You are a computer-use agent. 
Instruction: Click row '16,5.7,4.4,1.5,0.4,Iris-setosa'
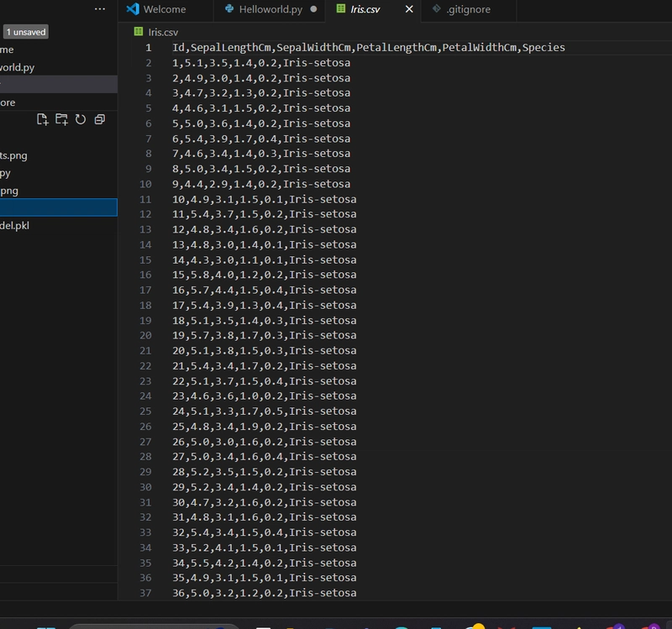(x=265, y=290)
